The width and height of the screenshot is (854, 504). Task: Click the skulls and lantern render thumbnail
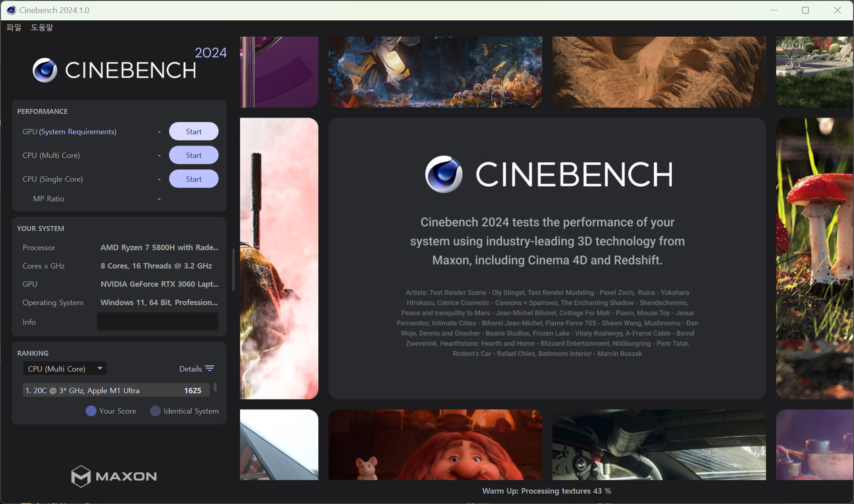click(435, 72)
